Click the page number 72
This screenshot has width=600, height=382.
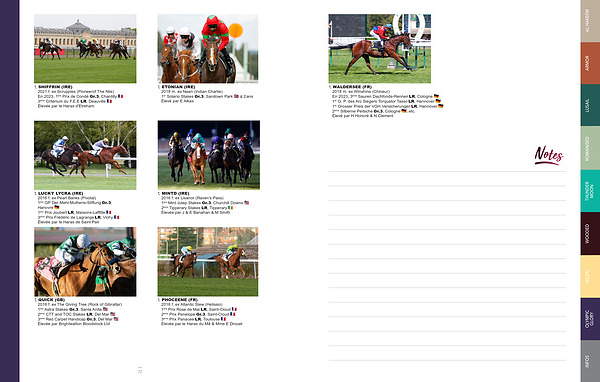[140, 371]
